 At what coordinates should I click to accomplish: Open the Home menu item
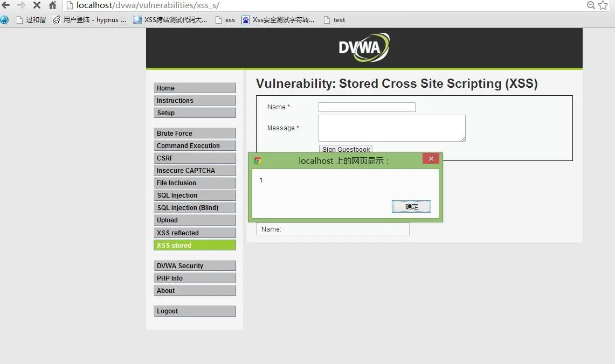tap(195, 88)
